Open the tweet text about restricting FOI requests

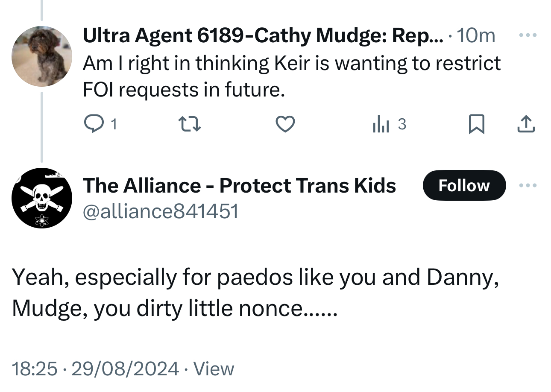(x=291, y=76)
